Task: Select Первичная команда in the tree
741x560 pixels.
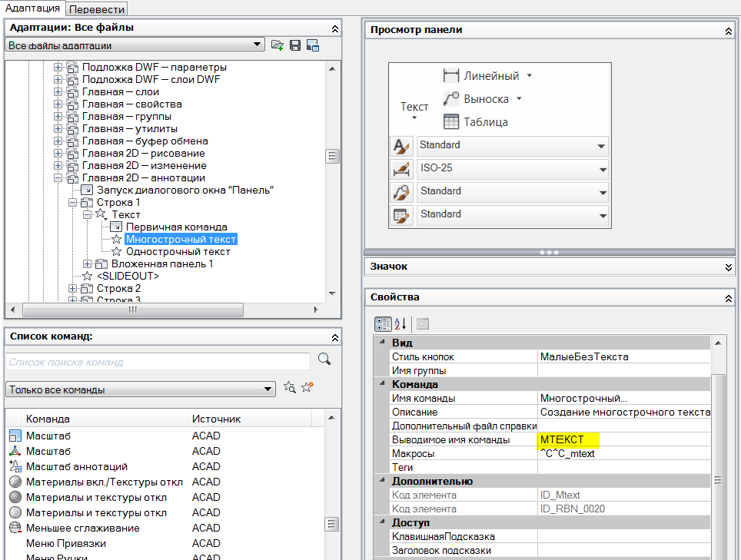Action: [x=176, y=227]
